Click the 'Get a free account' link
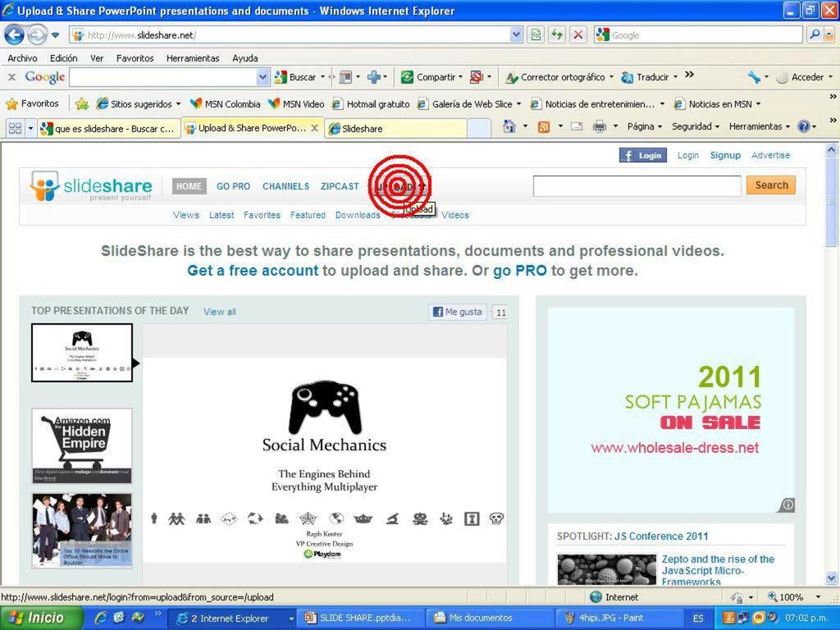840x630 pixels. click(x=253, y=271)
